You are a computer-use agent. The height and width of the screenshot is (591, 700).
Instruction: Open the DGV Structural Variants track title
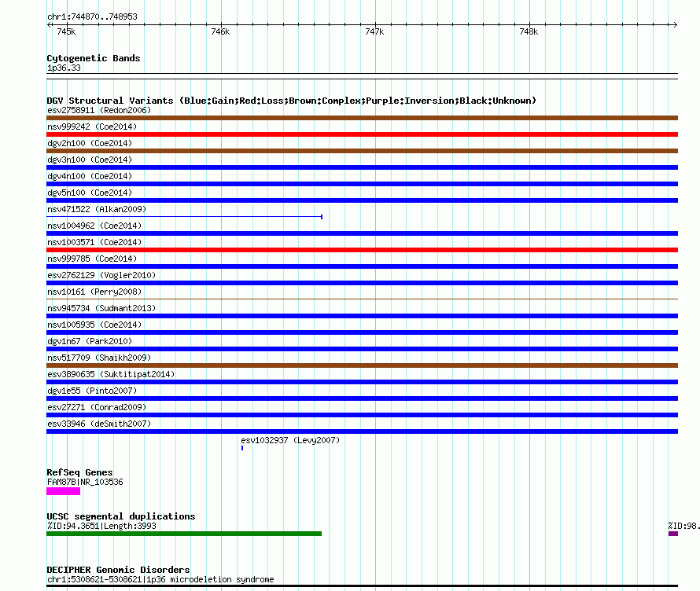[292, 101]
